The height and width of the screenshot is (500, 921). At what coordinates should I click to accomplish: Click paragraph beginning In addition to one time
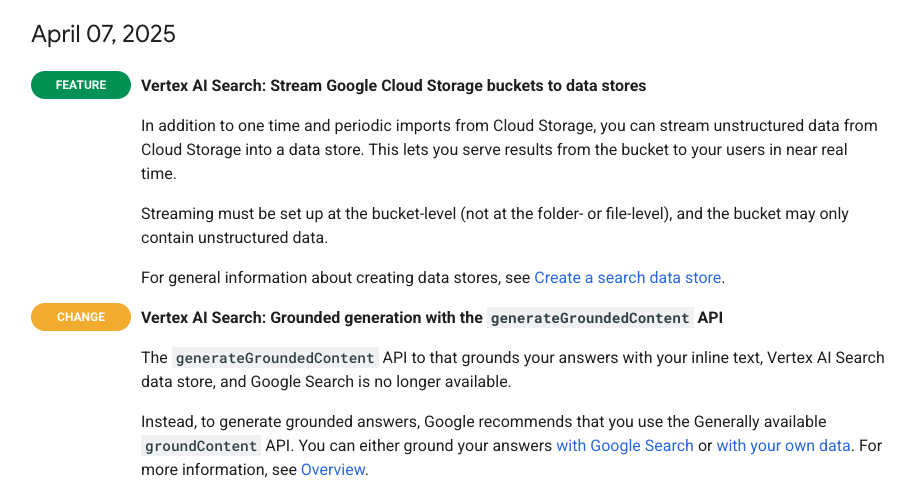pyautogui.click(x=509, y=150)
